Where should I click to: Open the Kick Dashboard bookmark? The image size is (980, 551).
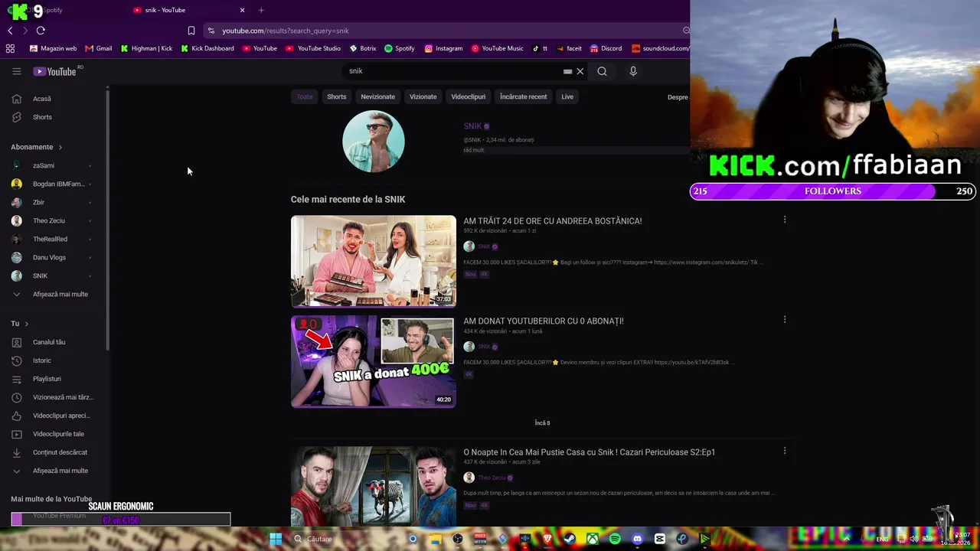tap(207, 48)
